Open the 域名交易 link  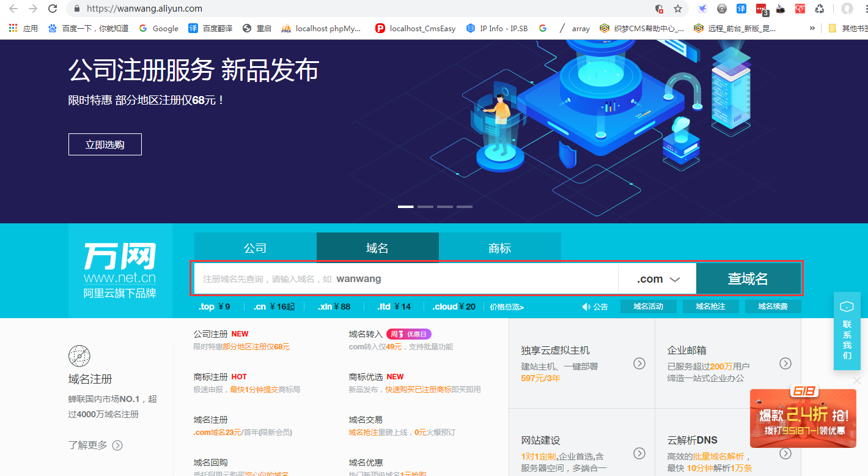pyautogui.click(x=366, y=419)
